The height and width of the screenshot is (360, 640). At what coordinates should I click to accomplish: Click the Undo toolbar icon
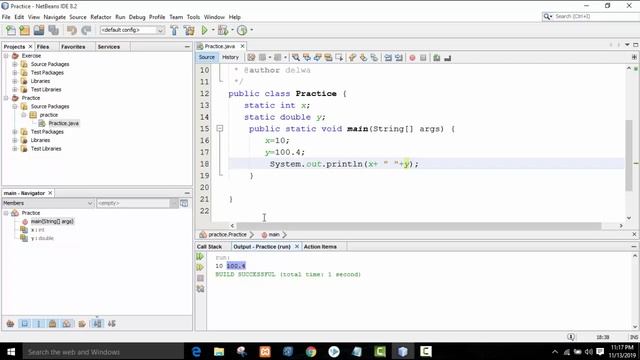[x=72, y=30]
